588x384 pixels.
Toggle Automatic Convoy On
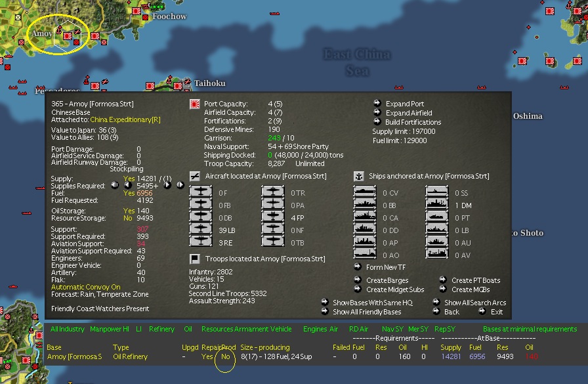[86, 287]
